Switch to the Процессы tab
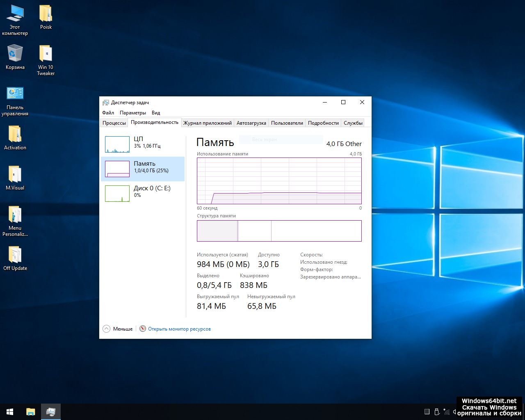Screen dimensions: 525x420 click(x=114, y=123)
